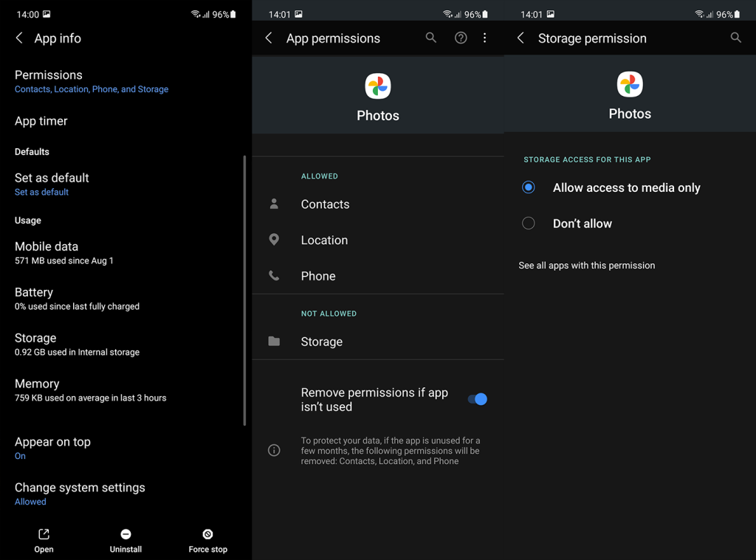Tap the Location pin icon

pyautogui.click(x=274, y=240)
